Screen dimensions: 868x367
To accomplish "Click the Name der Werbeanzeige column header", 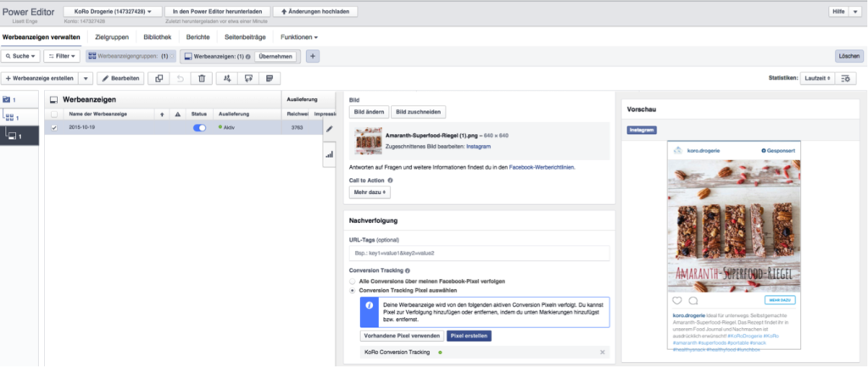I will [98, 114].
